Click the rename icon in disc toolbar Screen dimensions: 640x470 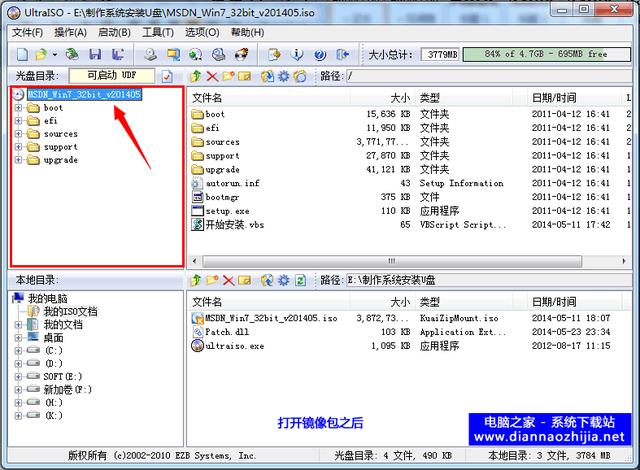244,76
